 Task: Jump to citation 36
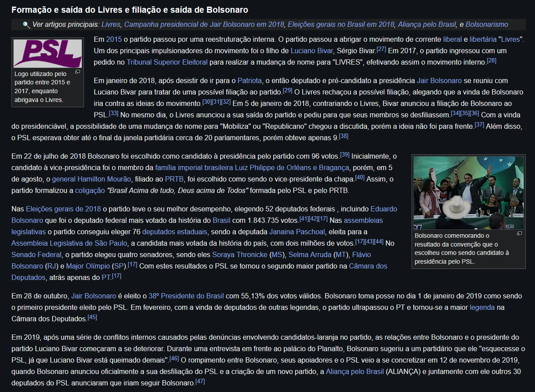coord(474,113)
